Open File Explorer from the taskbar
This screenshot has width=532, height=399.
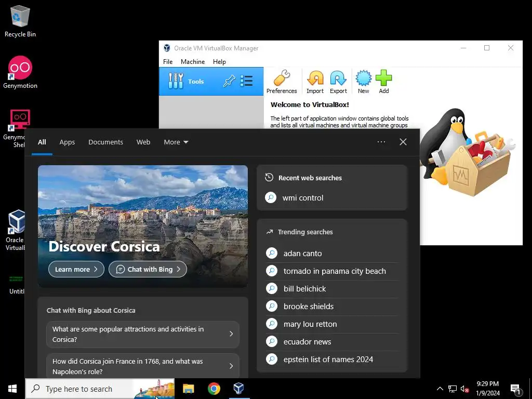pos(188,389)
